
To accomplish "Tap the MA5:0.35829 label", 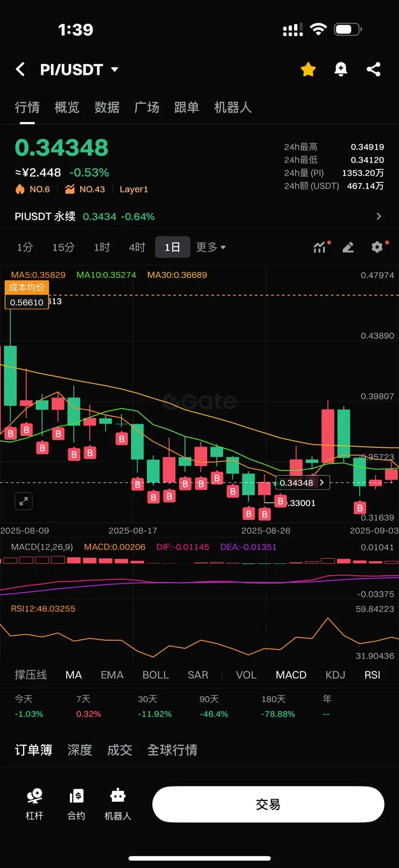I will tap(38, 275).
